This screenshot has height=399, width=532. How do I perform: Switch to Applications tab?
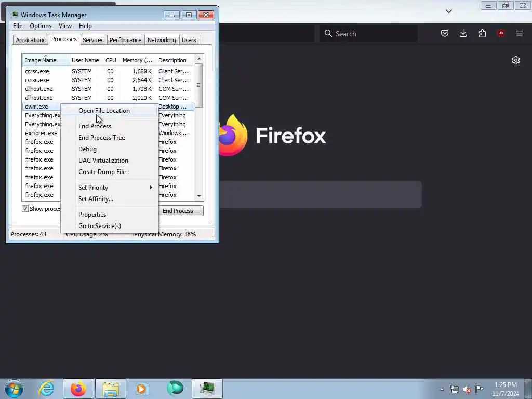pos(31,40)
